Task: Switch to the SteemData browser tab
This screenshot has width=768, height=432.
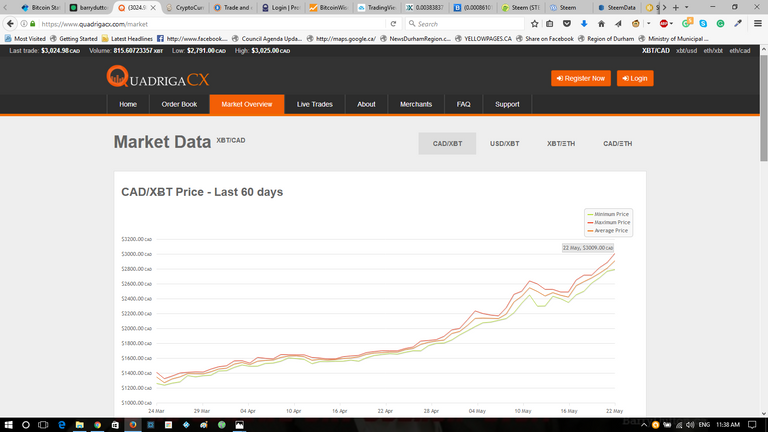Action: coord(617,7)
